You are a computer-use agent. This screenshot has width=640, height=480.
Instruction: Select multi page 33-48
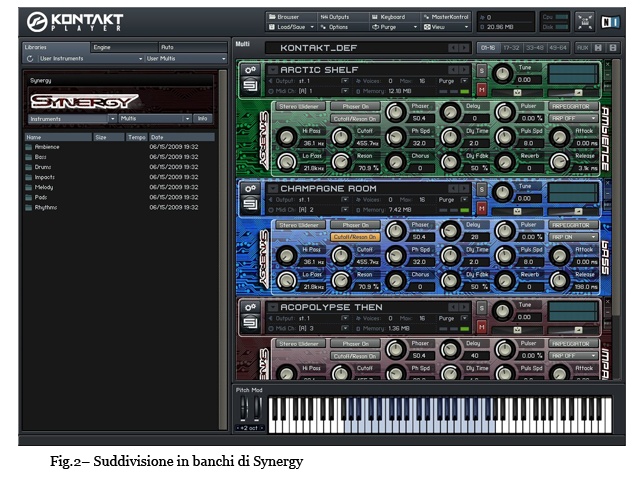click(534, 48)
